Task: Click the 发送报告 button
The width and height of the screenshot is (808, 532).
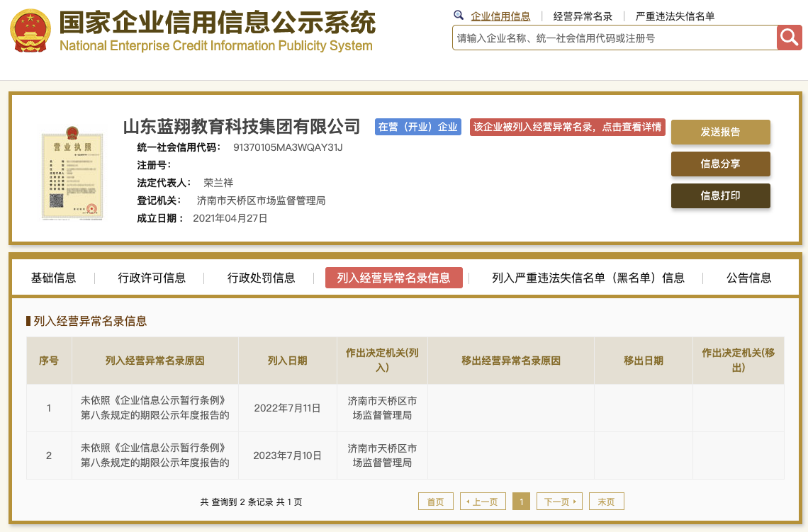Action: (720, 132)
